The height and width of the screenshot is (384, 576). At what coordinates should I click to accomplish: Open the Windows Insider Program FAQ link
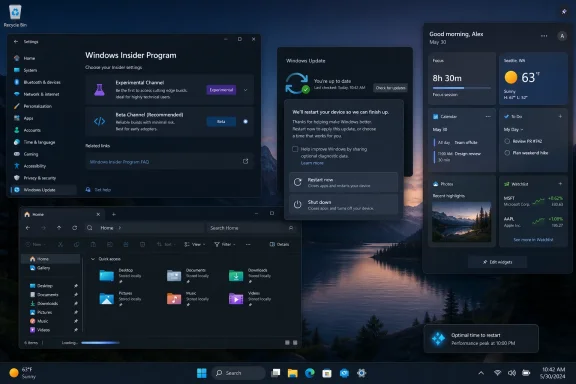coord(119,162)
